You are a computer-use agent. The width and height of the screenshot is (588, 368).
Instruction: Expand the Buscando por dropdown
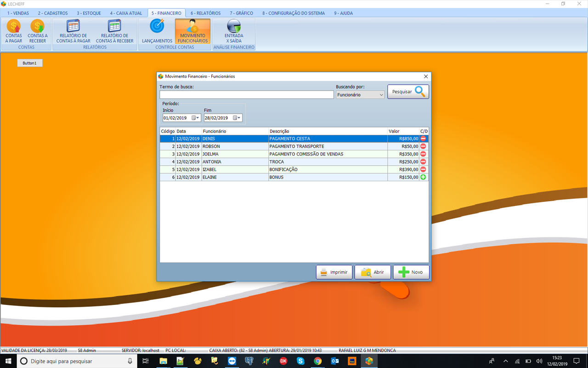[x=381, y=95]
